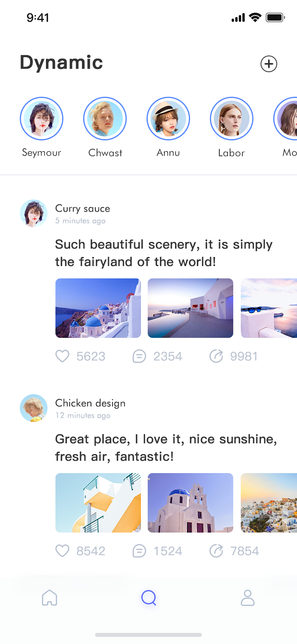Screen dimensions: 297x644
Task: View the blue dome church photo
Action: click(190, 503)
